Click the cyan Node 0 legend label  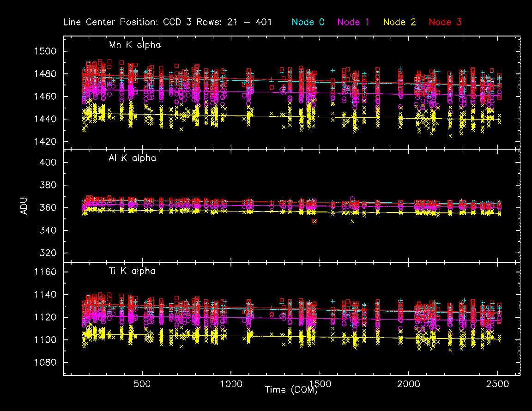[x=308, y=22]
